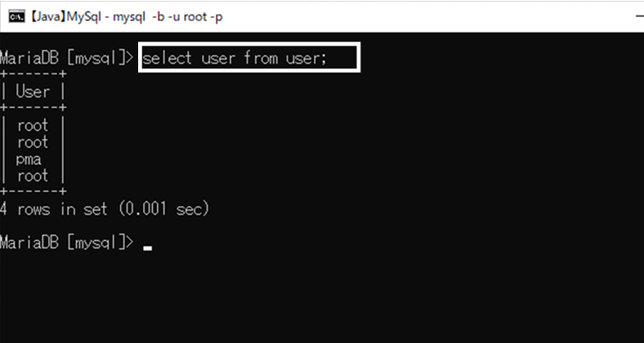
Task: Click the table border line below last root
Action: [x=33, y=192]
